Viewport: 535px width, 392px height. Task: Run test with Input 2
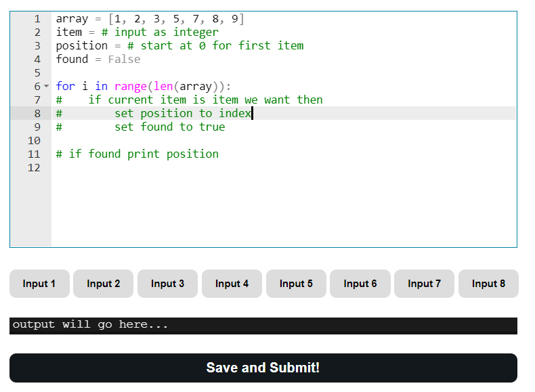(104, 284)
